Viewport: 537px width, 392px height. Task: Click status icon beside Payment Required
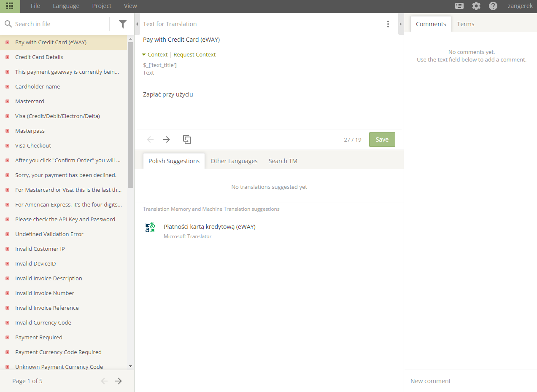(x=7, y=337)
